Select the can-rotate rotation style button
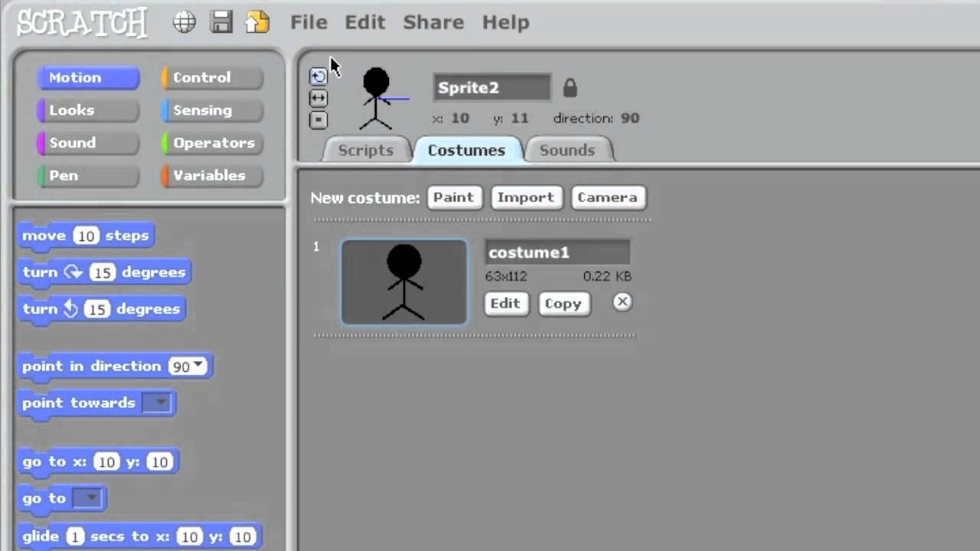 point(318,76)
